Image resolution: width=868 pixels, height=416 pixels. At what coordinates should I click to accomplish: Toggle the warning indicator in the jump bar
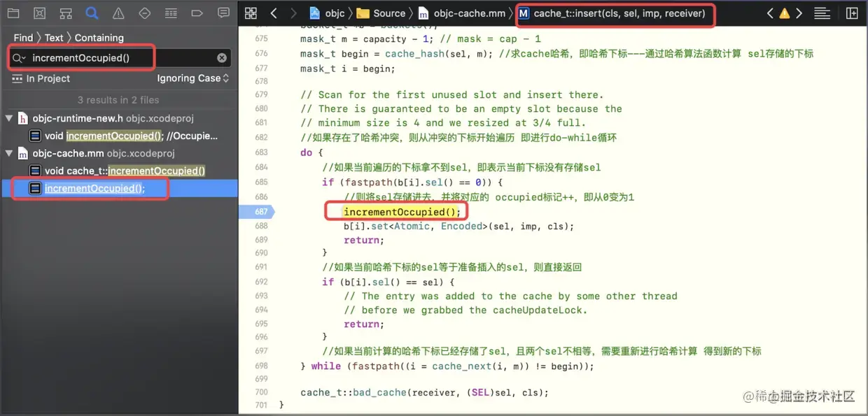point(785,12)
